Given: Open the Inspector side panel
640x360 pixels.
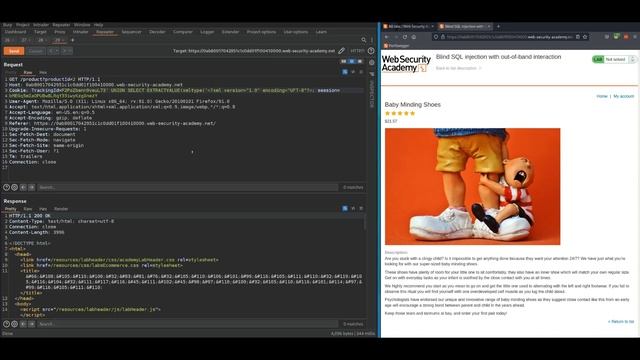Looking at the screenshot, I should (x=372, y=93).
